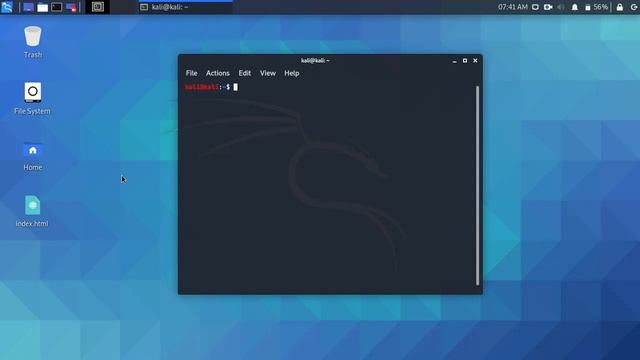Open the notifications bell icon
This screenshot has height=360, width=640.
click(575, 7)
